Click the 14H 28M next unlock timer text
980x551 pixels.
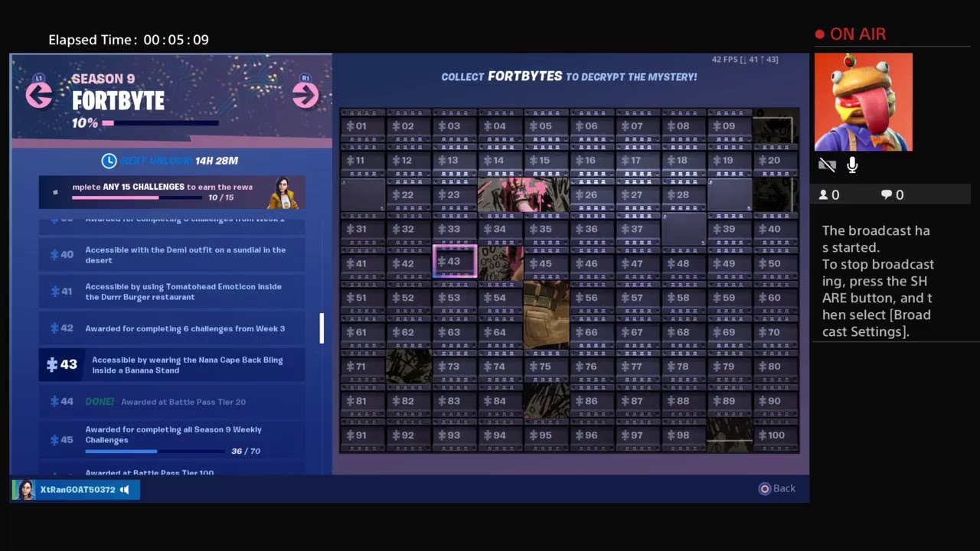[217, 161]
